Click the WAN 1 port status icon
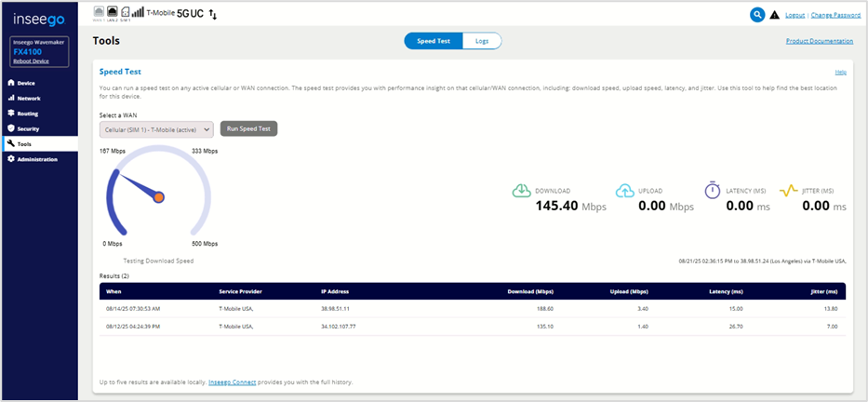Screen dimensions: 868x402 pos(99,13)
